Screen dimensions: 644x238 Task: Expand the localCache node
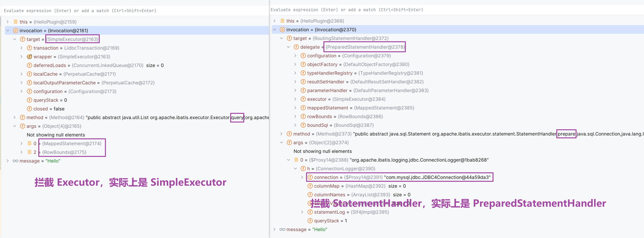point(22,74)
